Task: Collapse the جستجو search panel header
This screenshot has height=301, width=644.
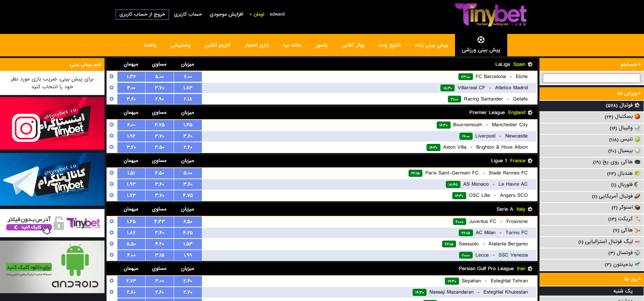Action: click(591, 64)
